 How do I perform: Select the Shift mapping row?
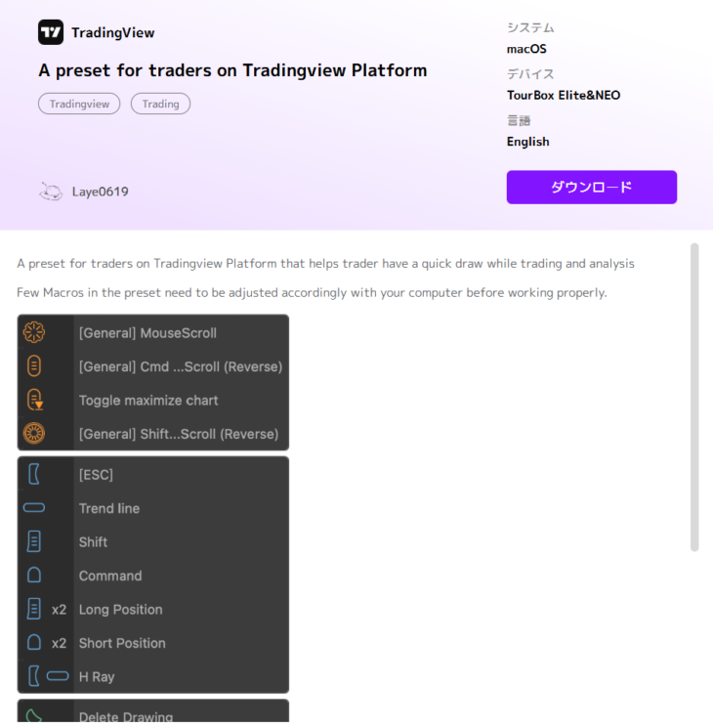(152, 542)
